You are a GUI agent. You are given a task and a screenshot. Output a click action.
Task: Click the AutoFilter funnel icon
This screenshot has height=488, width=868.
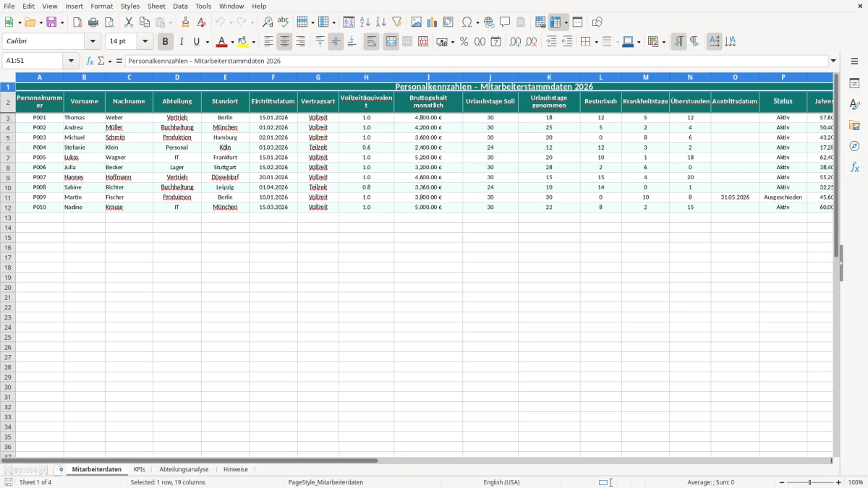(397, 22)
